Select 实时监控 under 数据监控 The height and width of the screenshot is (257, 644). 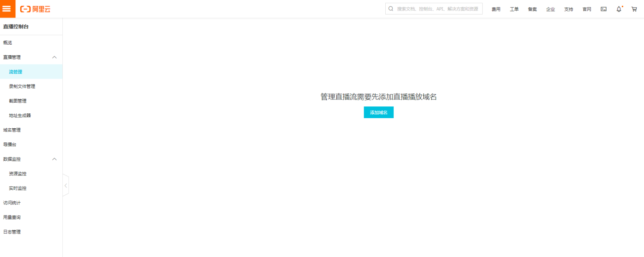[17, 188]
